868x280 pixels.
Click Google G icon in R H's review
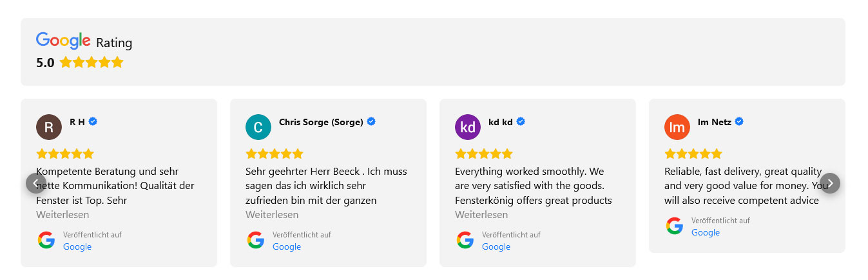click(x=46, y=240)
